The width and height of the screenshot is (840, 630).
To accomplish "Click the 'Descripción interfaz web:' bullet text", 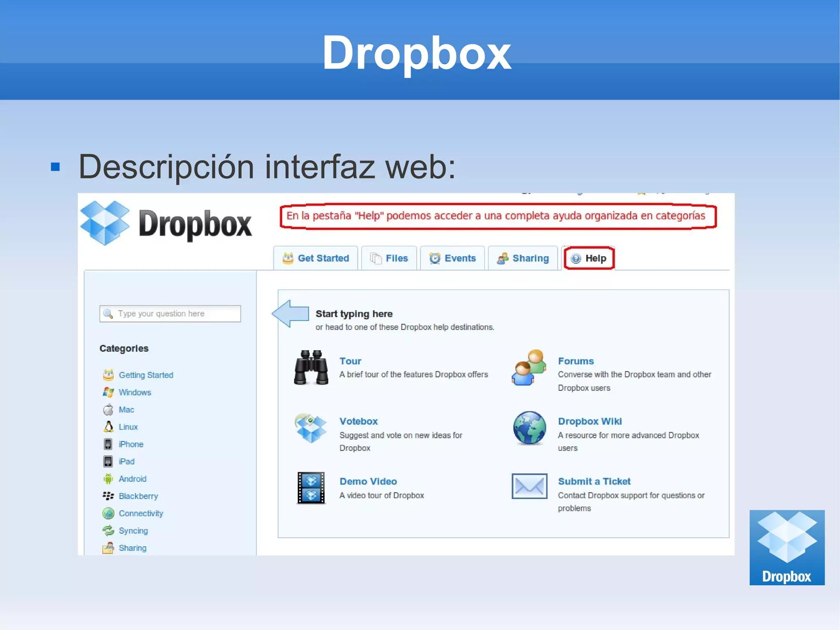I will tap(267, 167).
